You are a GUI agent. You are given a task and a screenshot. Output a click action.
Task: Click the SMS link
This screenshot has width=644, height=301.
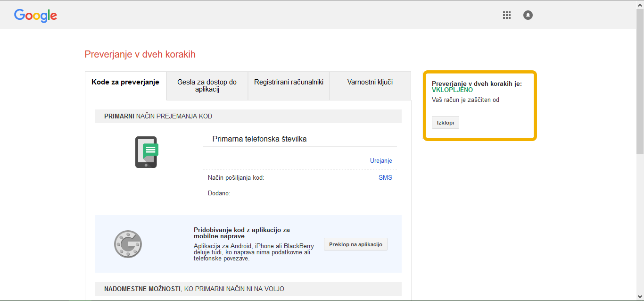click(x=385, y=178)
